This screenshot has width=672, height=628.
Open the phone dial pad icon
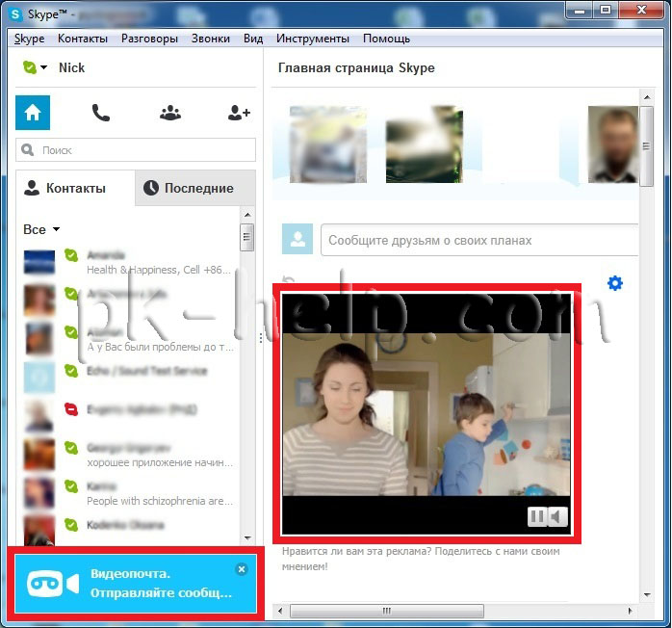coord(101,113)
